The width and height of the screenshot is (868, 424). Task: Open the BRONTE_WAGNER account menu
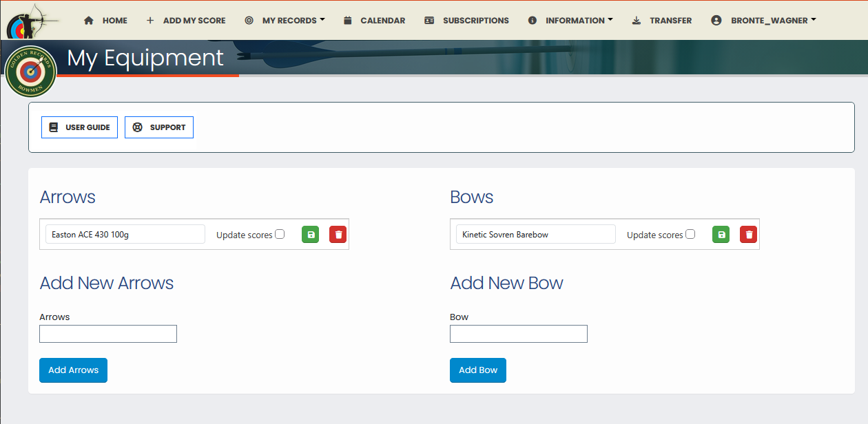(764, 21)
